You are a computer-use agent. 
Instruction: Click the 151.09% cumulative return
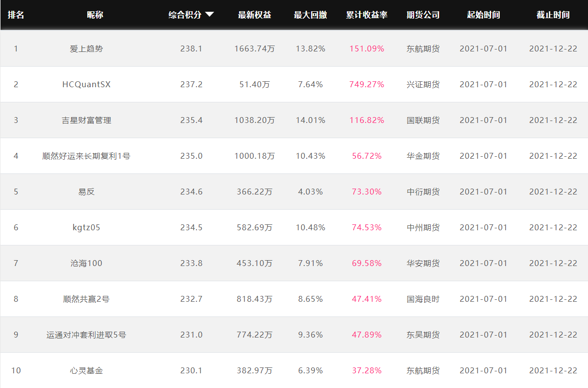[367, 48]
